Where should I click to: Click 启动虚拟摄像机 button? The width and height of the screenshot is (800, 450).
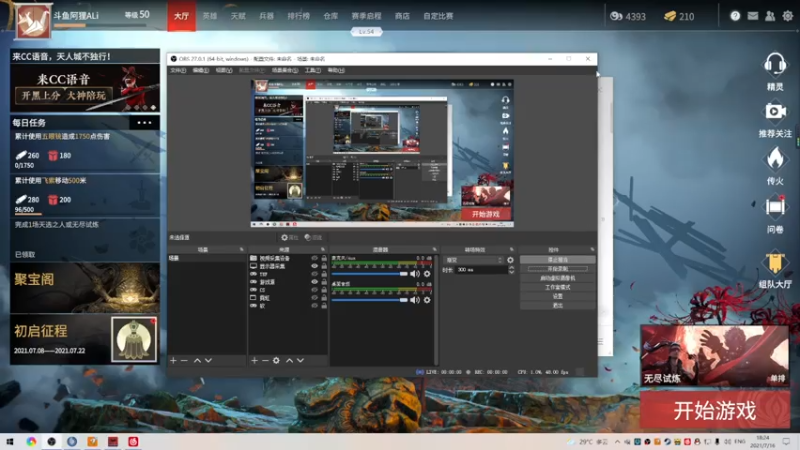557,278
